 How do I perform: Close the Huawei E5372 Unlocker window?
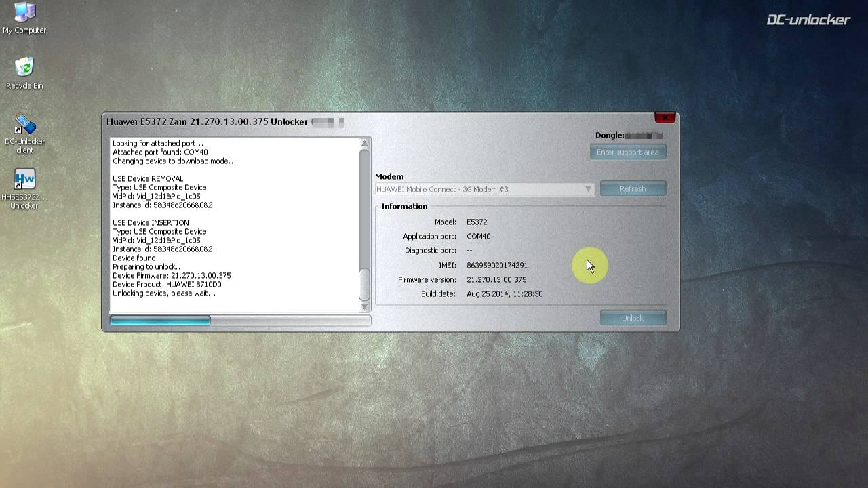[665, 118]
